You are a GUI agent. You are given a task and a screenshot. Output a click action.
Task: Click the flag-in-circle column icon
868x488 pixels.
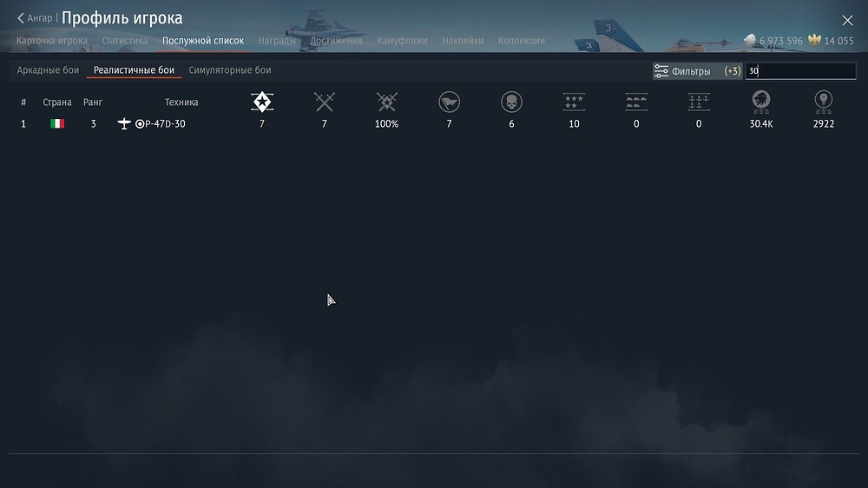click(449, 102)
